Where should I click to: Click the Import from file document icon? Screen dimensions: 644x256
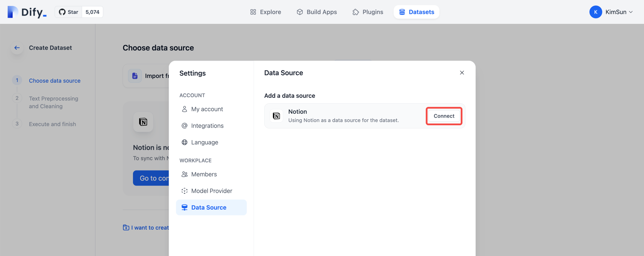click(x=135, y=76)
